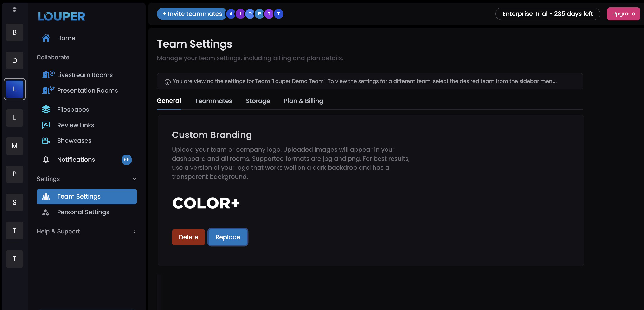Viewport: 644px width, 310px height.
Task: Click blue T teammate avatar
Action: (x=278, y=14)
